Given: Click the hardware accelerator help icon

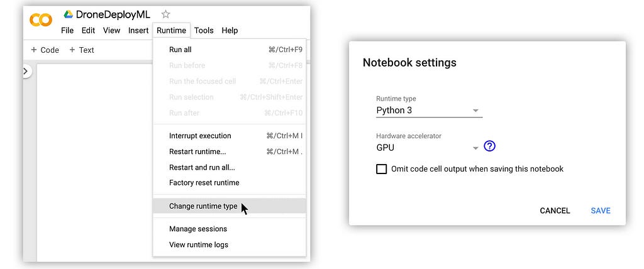Looking at the screenshot, I should [x=489, y=146].
